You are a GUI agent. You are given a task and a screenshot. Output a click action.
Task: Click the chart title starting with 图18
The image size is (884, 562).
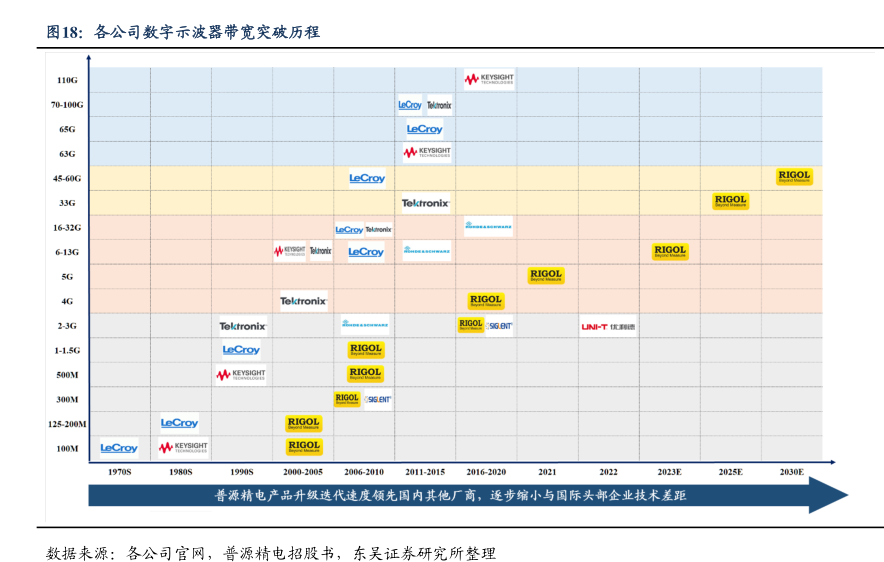[x=183, y=32]
